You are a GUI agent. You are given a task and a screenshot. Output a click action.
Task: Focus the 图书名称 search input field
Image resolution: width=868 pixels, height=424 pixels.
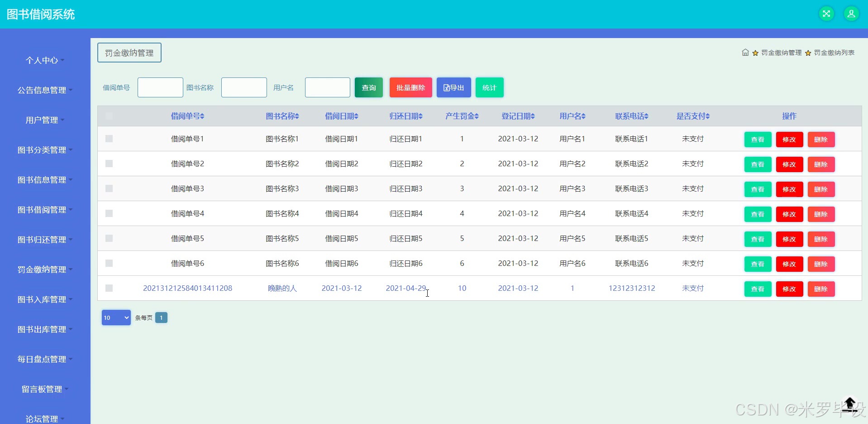(x=244, y=87)
